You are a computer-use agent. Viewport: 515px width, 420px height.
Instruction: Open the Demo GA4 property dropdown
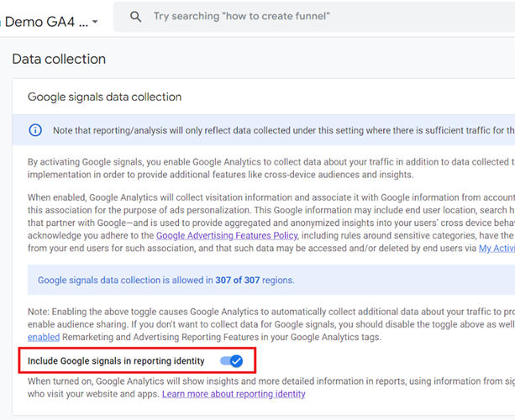[50, 22]
